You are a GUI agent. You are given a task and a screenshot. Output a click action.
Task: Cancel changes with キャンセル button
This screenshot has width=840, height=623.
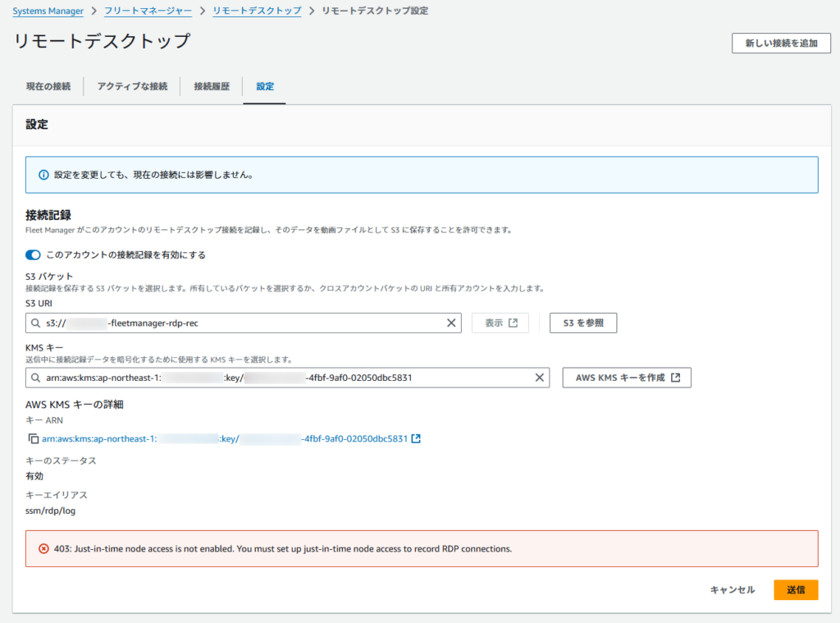pyautogui.click(x=732, y=589)
